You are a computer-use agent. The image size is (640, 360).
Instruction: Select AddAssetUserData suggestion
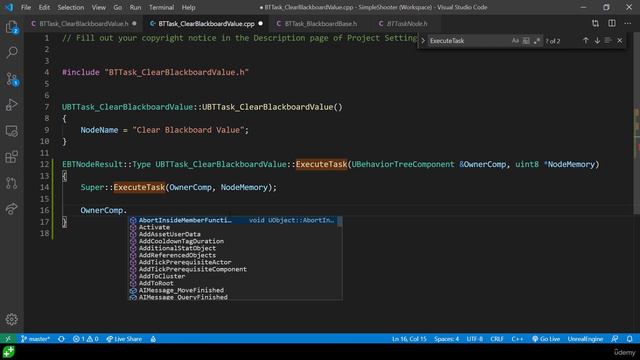pyautogui.click(x=233, y=234)
